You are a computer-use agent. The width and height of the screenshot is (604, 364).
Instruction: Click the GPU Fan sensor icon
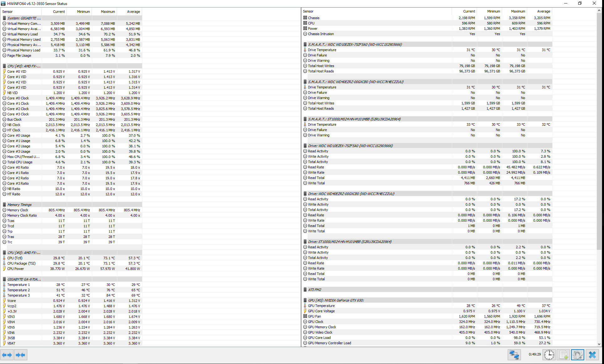pos(305,316)
